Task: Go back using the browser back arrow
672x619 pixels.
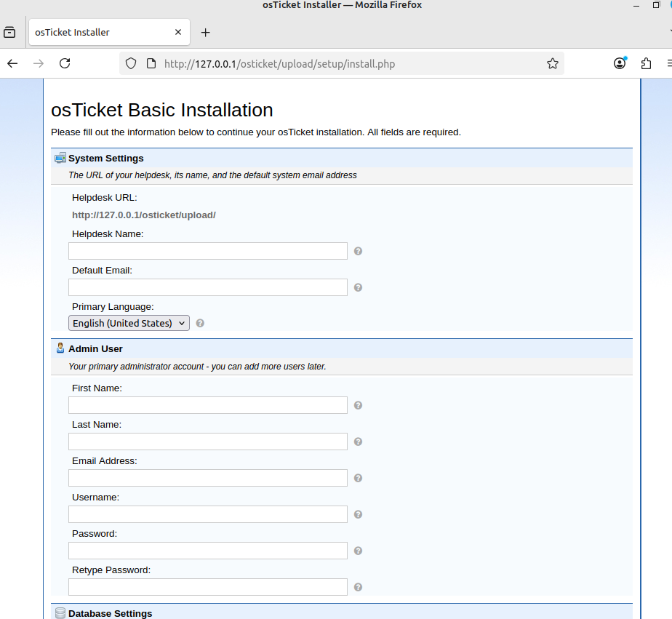Action: pos(12,64)
